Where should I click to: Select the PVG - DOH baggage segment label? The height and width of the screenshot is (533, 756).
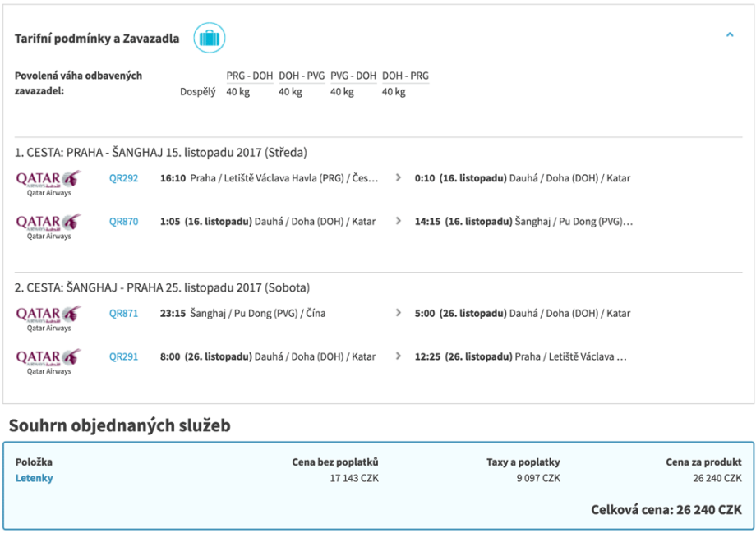pyautogui.click(x=353, y=76)
